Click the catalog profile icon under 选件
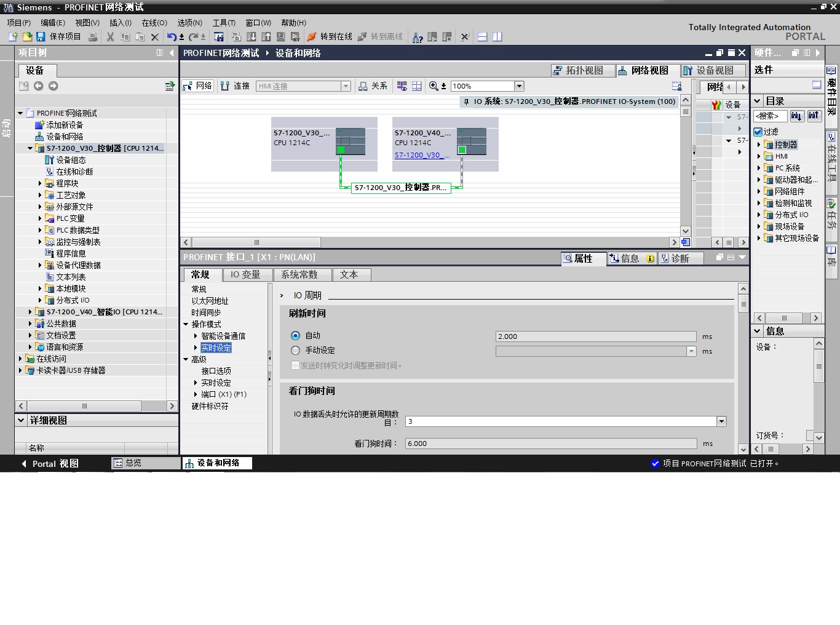 817,84
